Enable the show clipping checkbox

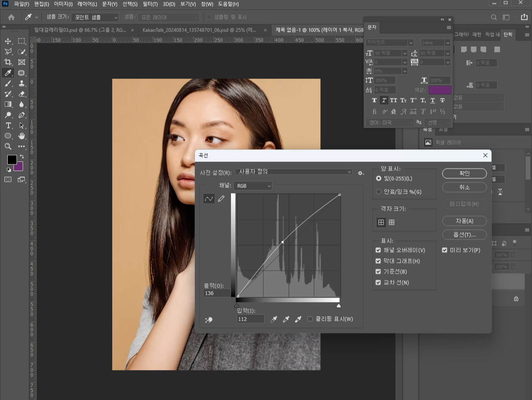(x=310, y=319)
